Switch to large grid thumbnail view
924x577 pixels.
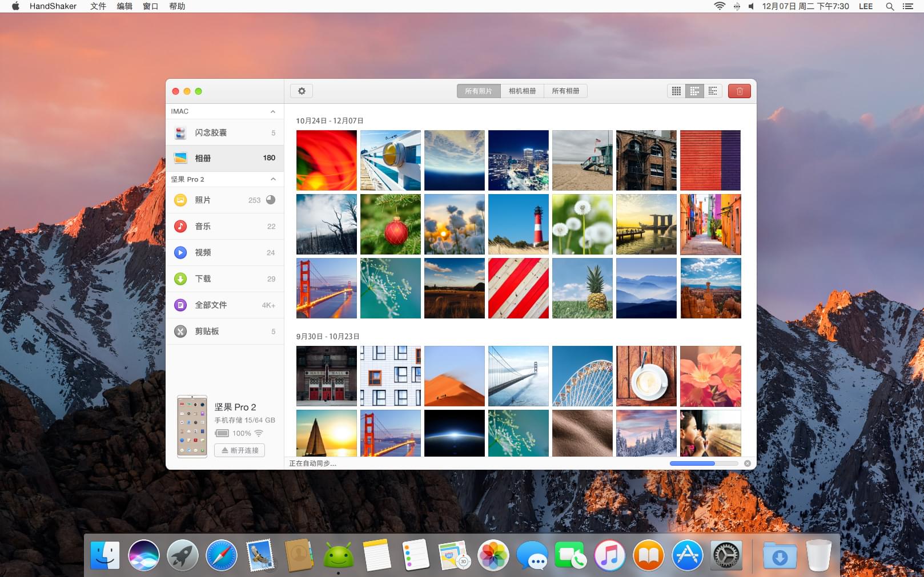pyautogui.click(x=676, y=91)
